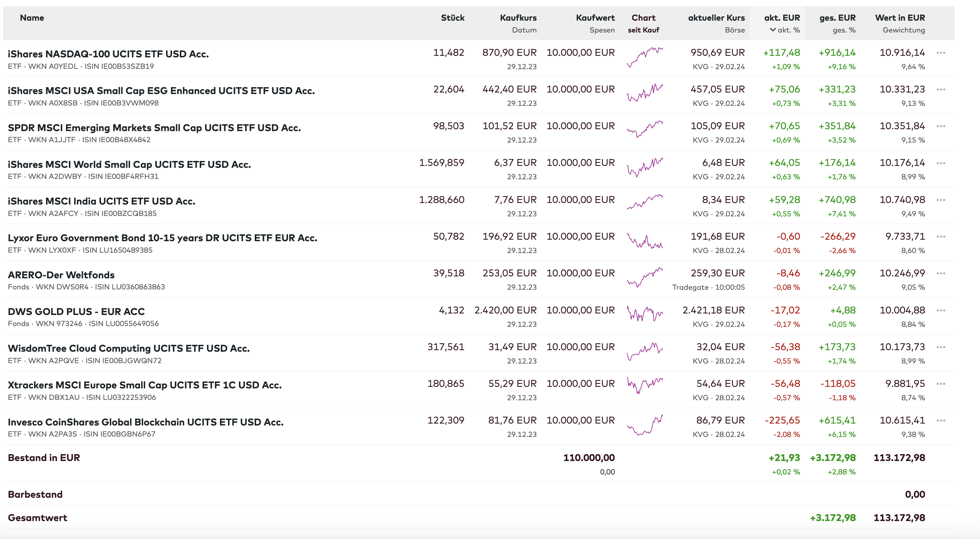The height and width of the screenshot is (539, 980).
Task: Sort table by Name column header
Action: [32, 18]
